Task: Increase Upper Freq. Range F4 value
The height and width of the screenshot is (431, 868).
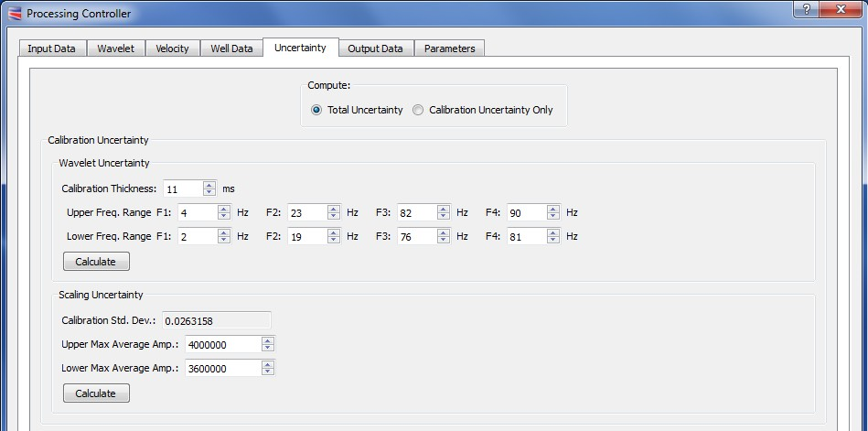Action: tap(553, 209)
